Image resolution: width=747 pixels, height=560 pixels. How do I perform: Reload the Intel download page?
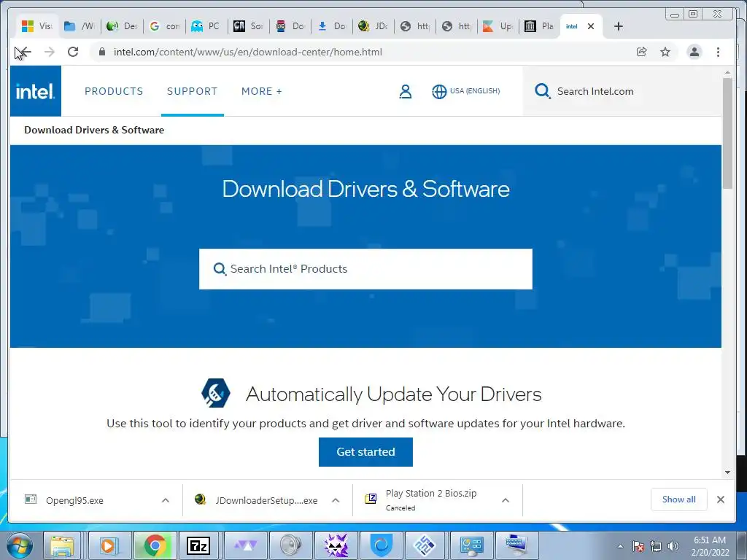point(73,52)
